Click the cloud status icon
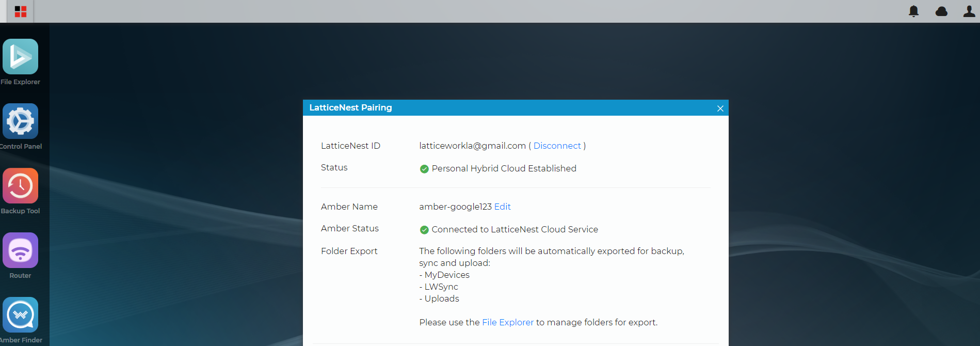Viewport: 980px width, 346px height. pyautogui.click(x=941, y=11)
